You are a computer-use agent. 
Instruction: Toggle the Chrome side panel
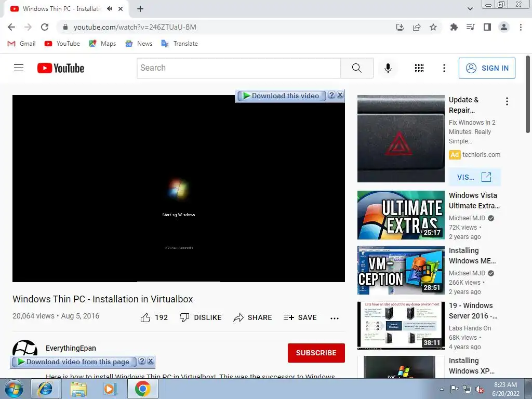pyautogui.click(x=487, y=27)
